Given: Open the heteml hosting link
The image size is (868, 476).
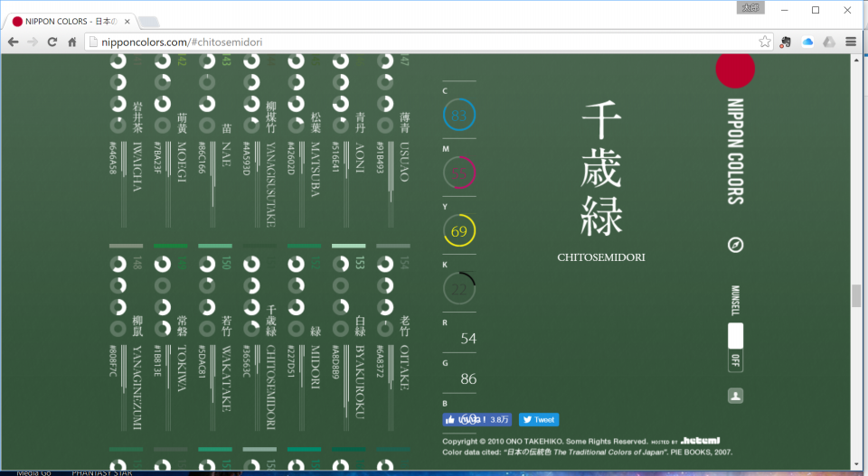Looking at the screenshot, I should point(700,441).
